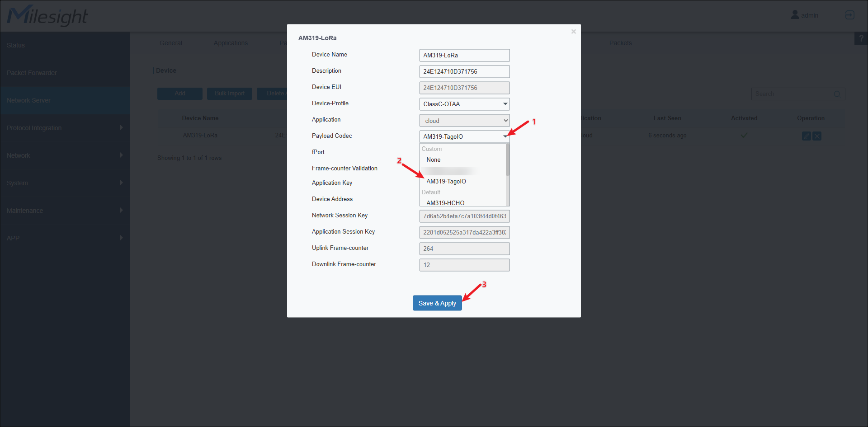Click the Uplink Frame-counter field
Image resolution: width=868 pixels, height=427 pixels.
click(x=464, y=249)
